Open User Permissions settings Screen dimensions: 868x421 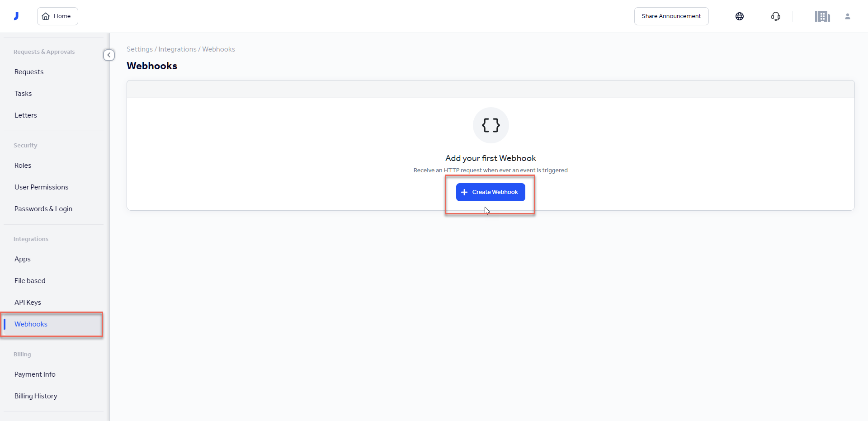click(x=41, y=187)
